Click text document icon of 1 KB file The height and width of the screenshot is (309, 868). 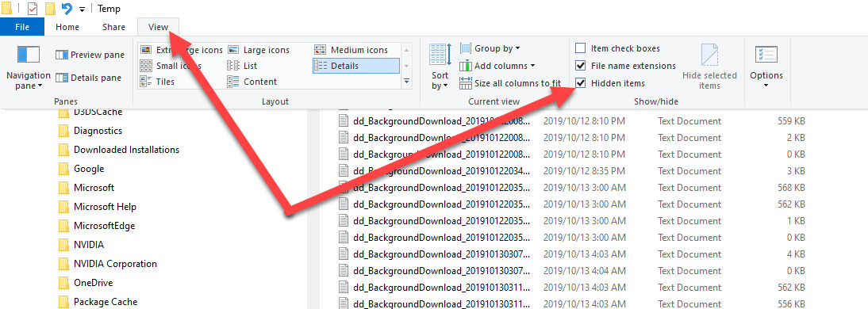tap(344, 220)
